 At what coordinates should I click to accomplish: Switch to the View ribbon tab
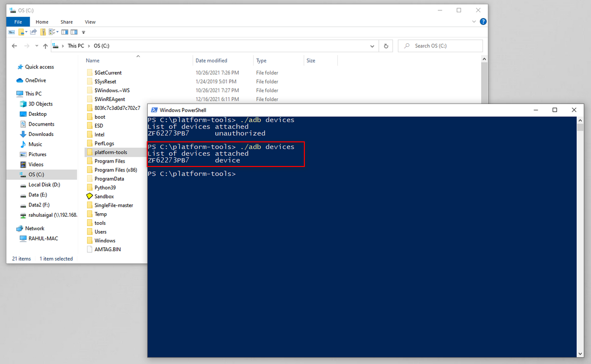click(x=90, y=22)
